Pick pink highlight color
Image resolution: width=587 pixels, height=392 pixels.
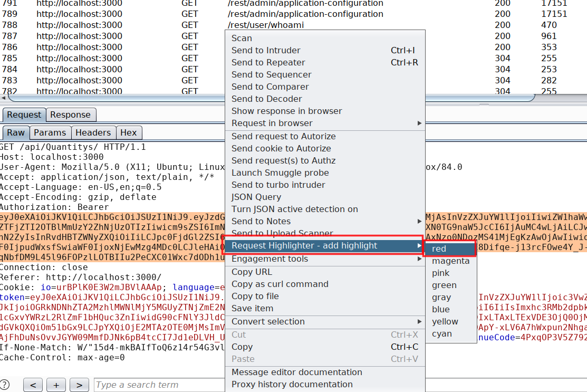point(451,273)
